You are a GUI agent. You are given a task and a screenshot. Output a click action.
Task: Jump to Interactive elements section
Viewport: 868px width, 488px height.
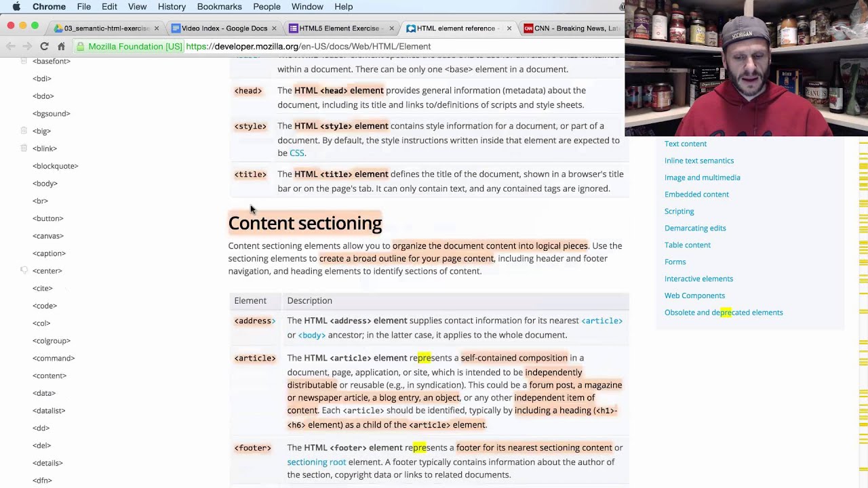click(x=698, y=279)
